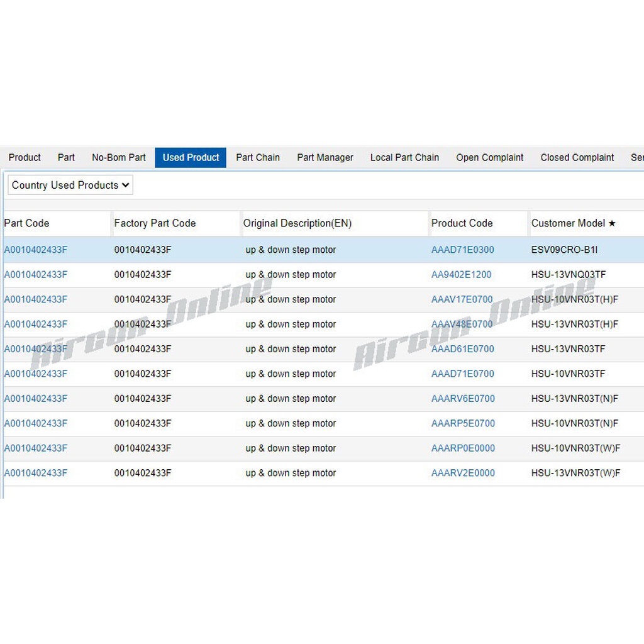Click customer model HSU-13VNR03T(H)F
The width and height of the screenshot is (644, 644).
click(x=575, y=325)
